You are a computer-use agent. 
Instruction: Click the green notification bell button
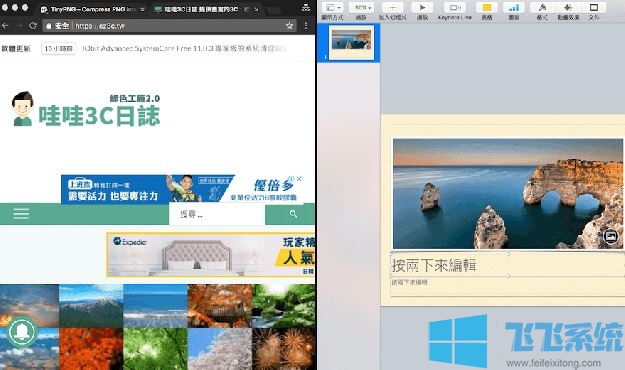tap(22, 332)
